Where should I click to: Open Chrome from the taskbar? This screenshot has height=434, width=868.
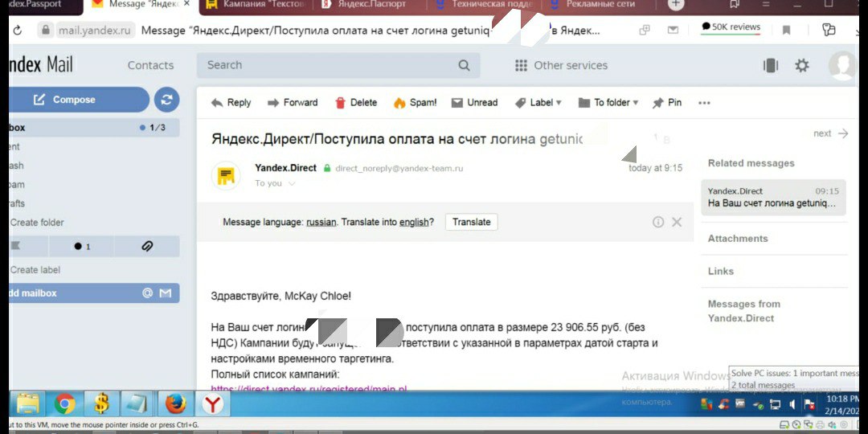pyautogui.click(x=64, y=404)
